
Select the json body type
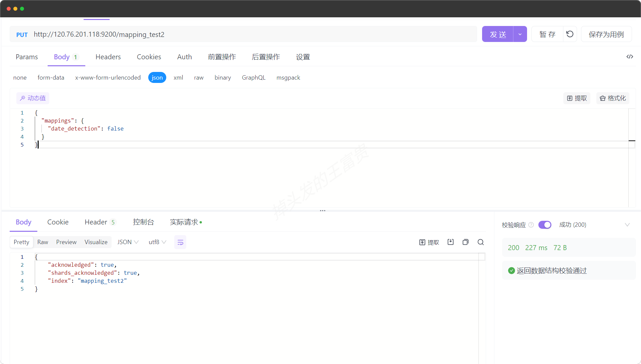[157, 78]
